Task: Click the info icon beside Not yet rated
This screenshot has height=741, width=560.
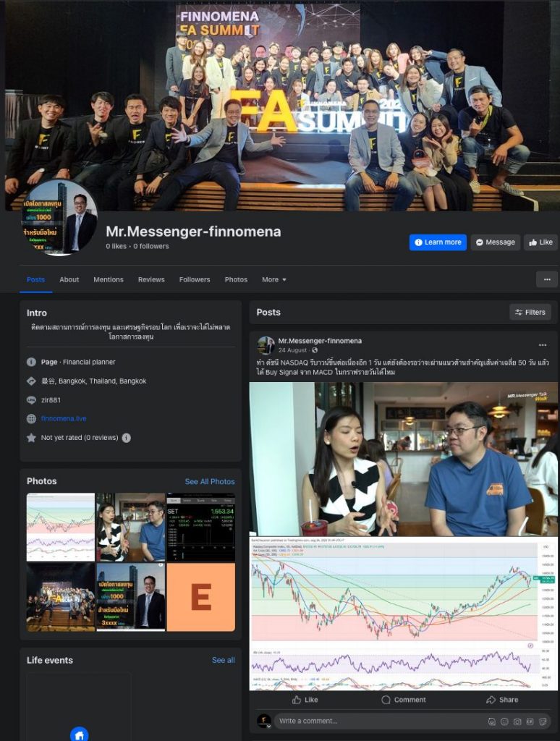Action: click(127, 438)
